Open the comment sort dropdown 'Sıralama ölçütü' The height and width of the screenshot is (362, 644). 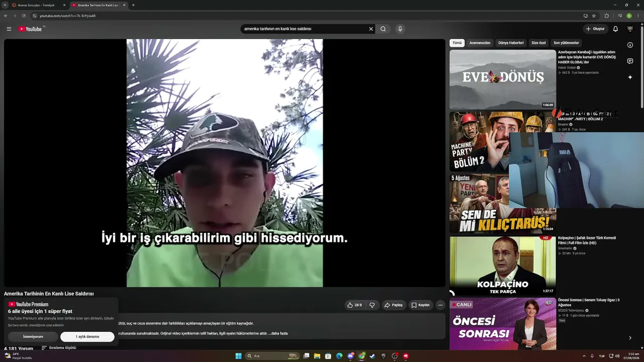59,348
